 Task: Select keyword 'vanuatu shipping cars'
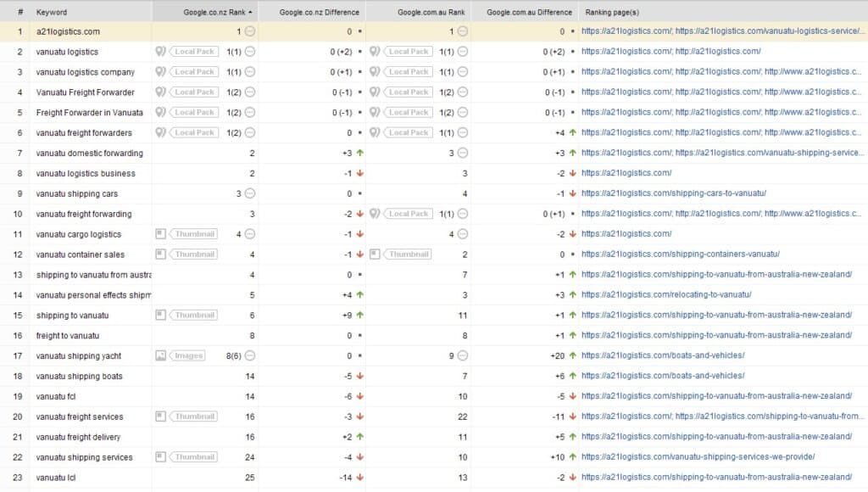[x=77, y=193]
